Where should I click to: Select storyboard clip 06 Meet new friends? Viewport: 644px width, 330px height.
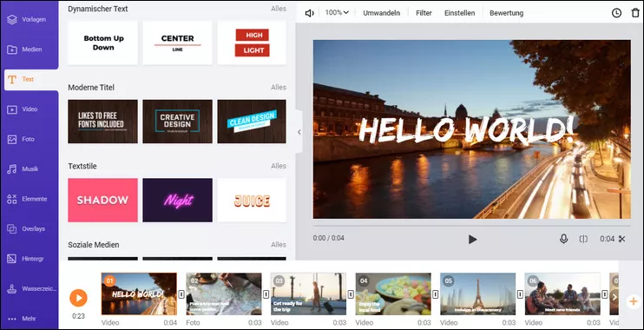pos(562,294)
